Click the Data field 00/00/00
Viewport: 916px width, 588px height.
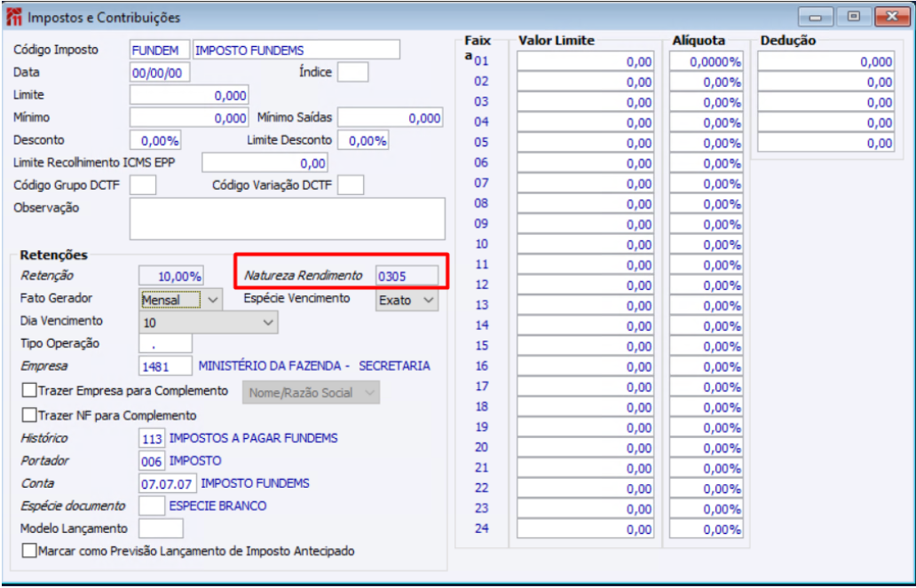160,73
